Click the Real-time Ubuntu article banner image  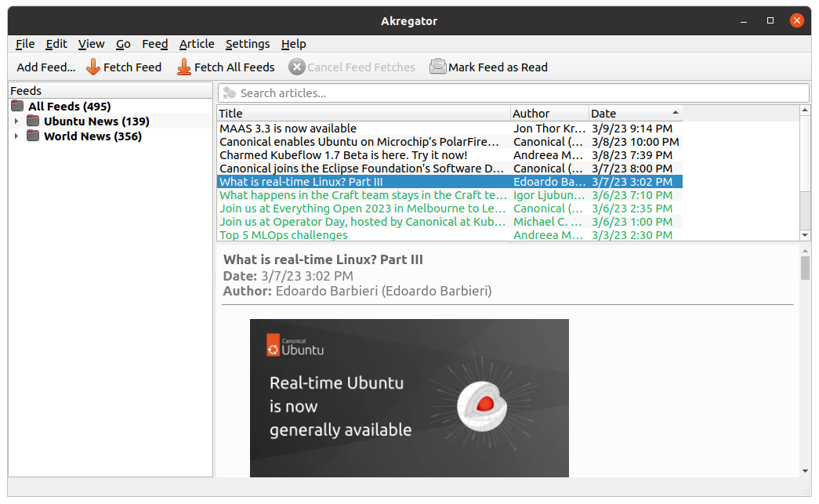coord(409,398)
